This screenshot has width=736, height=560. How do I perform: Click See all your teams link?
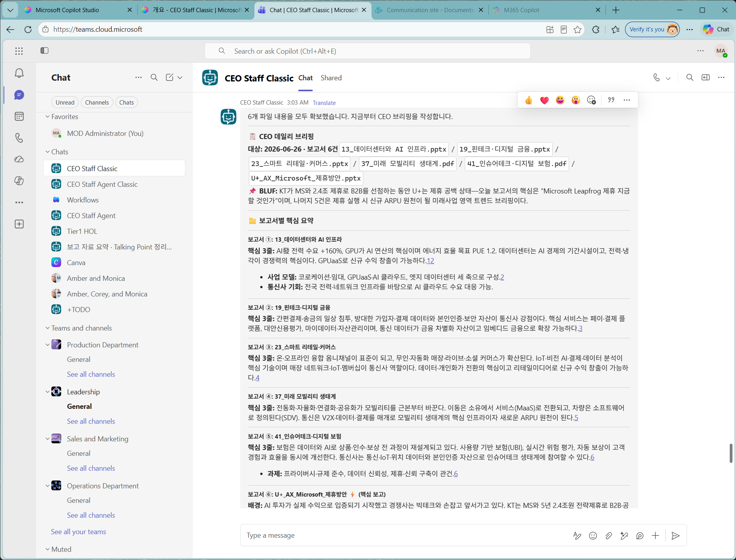[x=78, y=532]
